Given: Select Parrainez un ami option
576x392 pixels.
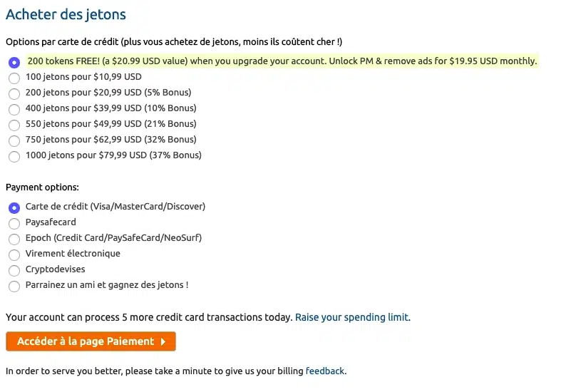Looking at the screenshot, I should [14, 286].
